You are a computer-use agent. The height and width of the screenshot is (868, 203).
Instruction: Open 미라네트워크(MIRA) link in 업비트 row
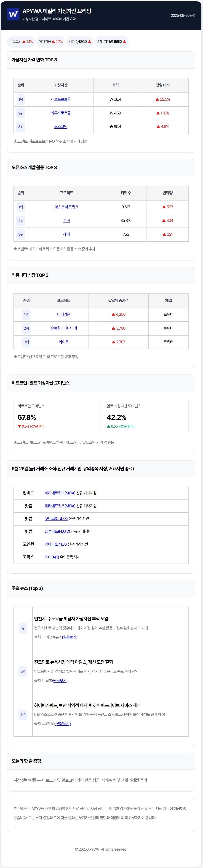60,493
